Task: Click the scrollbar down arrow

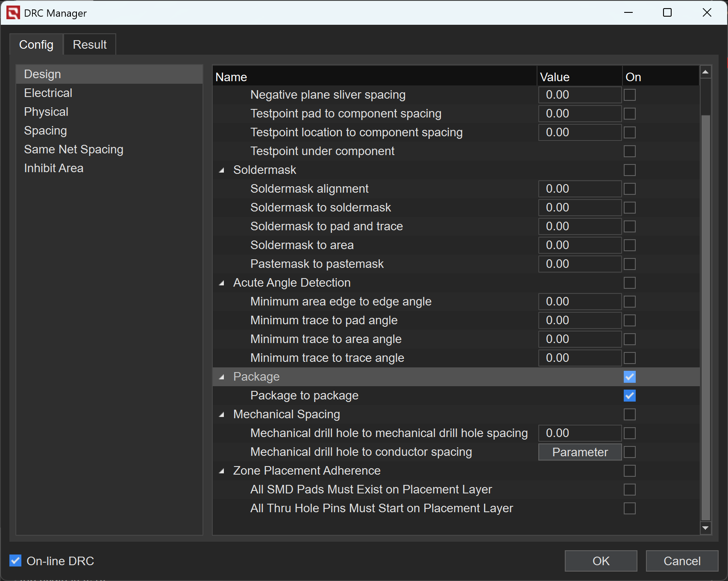Action: pyautogui.click(x=705, y=528)
